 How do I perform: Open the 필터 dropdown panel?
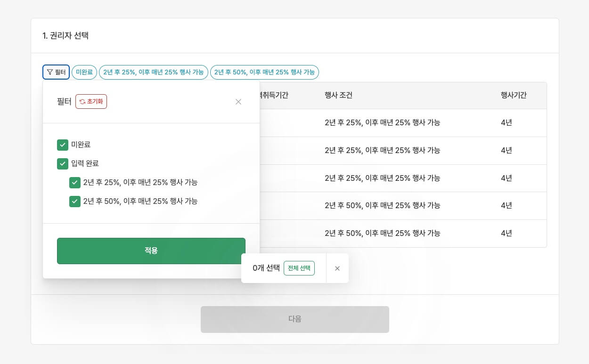pyautogui.click(x=56, y=72)
